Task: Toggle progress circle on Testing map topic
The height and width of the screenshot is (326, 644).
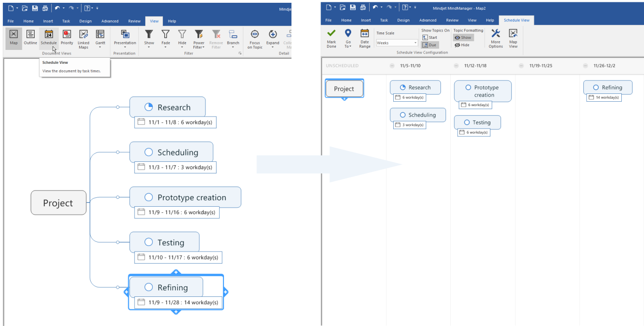Action: [149, 242]
